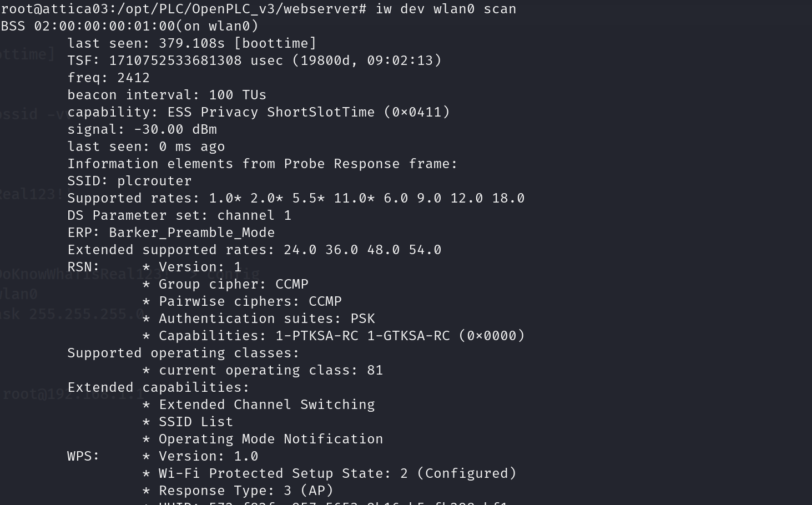Click the TSF timestamp value line
812x505 pixels.
(x=254, y=60)
